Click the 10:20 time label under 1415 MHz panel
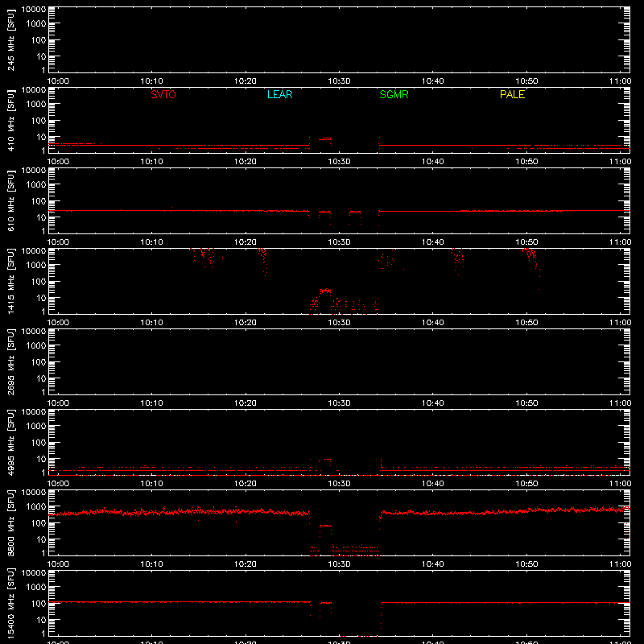644x644 pixels. tap(246, 323)
